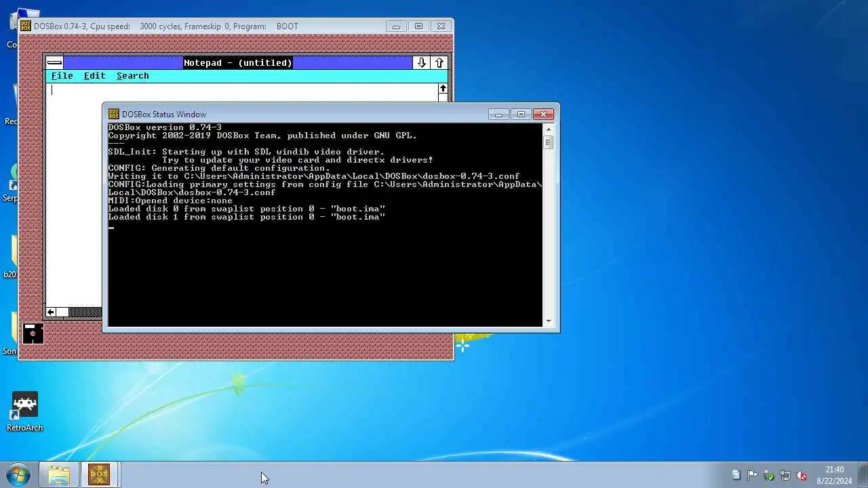Click the network tray icon
Image resolution: width=868 pixels, height=488 pixels.
[x=785, y=475]
